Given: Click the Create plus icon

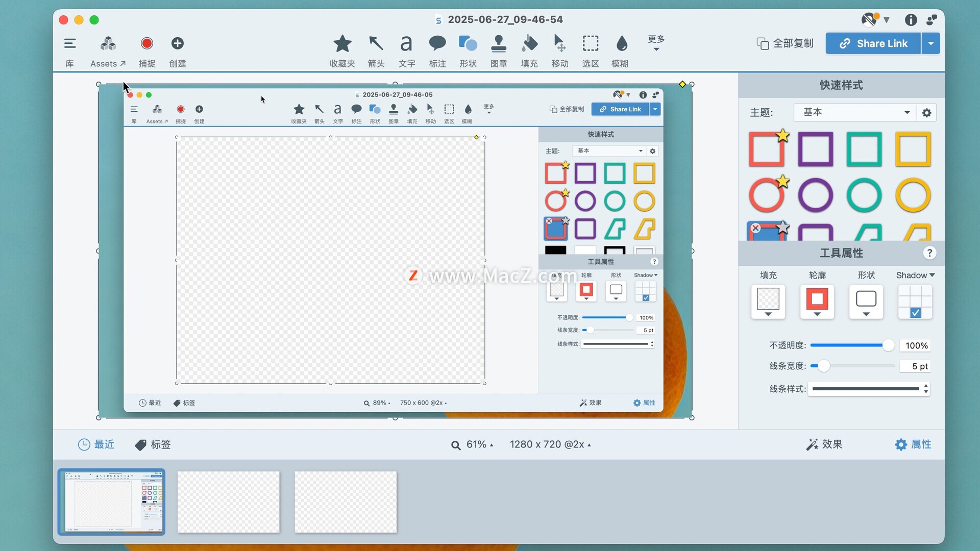Looking at the screenshot, I should point(178,43).
